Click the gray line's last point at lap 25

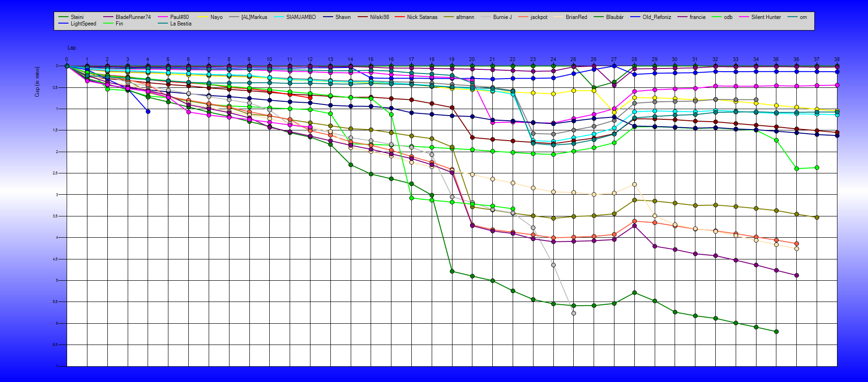pyautogui.click(x=574, y=313)
